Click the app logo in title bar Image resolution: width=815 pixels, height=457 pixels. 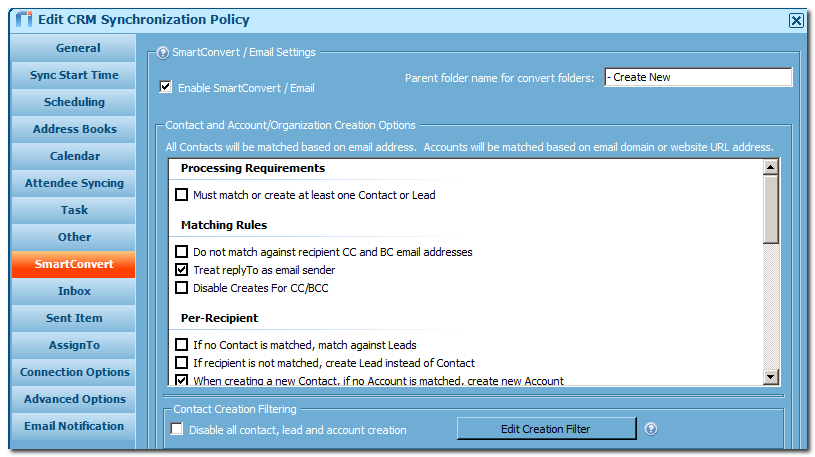pyautogui.click(x=24, y=19)
